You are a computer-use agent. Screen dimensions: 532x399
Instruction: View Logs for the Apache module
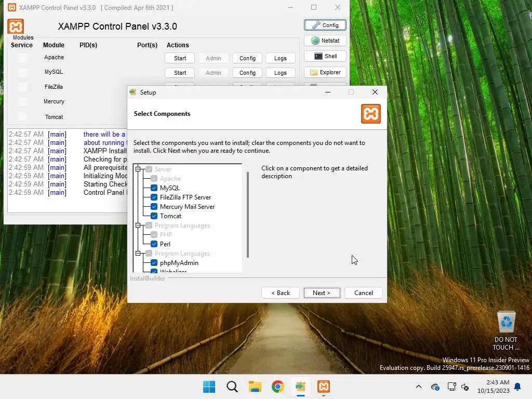point(280,58)
